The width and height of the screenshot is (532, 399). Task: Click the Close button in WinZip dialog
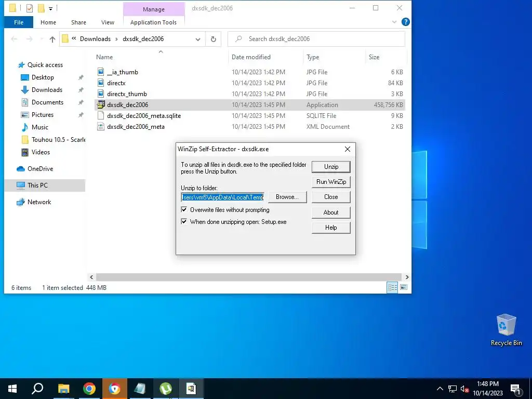point(331,197)
